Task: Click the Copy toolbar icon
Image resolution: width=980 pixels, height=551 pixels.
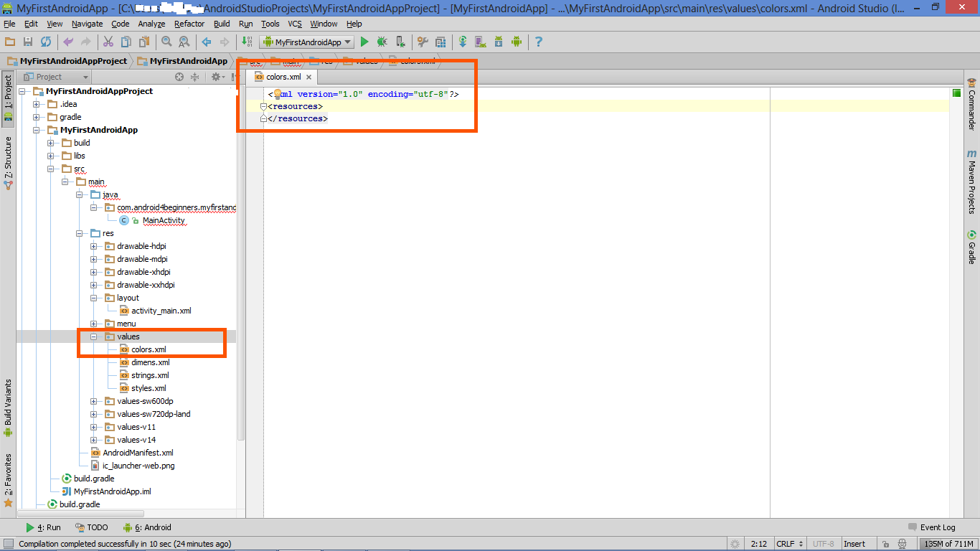Action: (x=126, y=42)
